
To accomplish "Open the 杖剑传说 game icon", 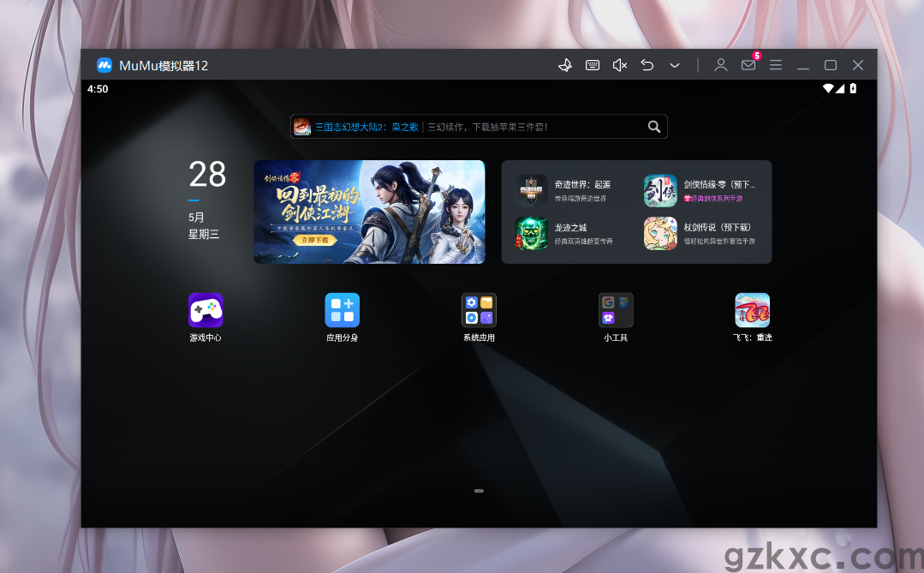I will (660, 234).
